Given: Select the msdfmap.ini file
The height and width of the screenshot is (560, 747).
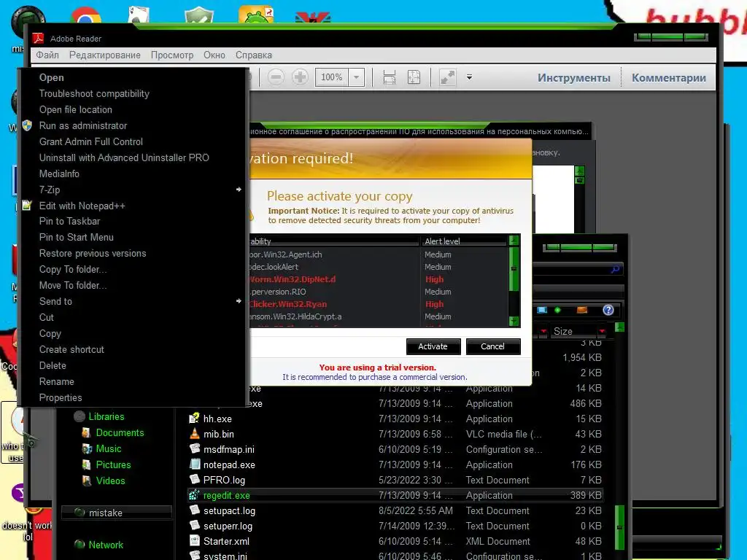Looking at the screenshot, I should click(x=395, y=449).
